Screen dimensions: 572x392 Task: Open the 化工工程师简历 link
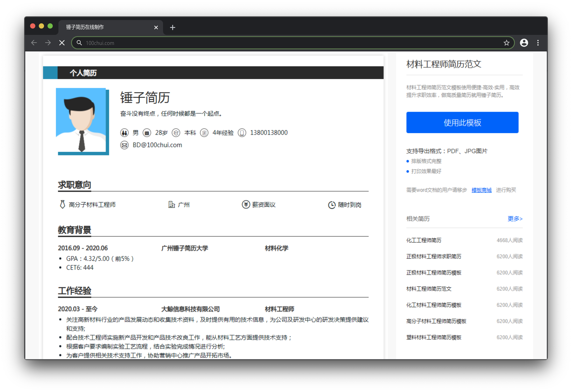click(x=423, y=240)
